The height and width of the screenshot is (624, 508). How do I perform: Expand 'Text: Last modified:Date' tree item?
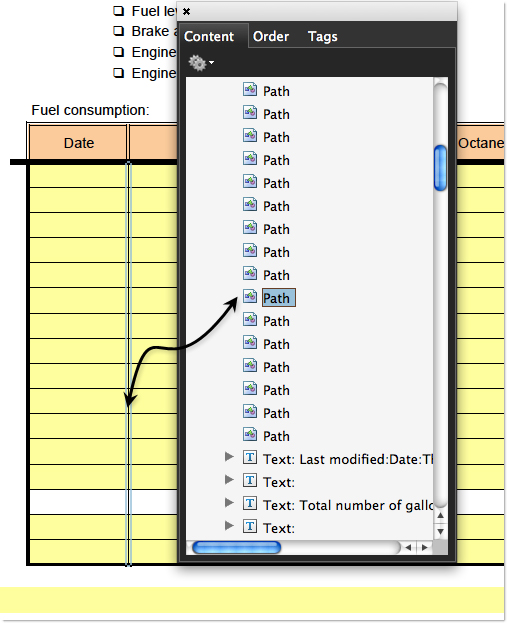[229, 456]
